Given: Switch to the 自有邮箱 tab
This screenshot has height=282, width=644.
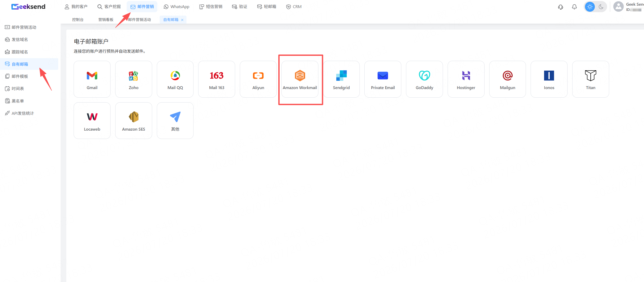Looking at the screenshot, I should 171,20.
